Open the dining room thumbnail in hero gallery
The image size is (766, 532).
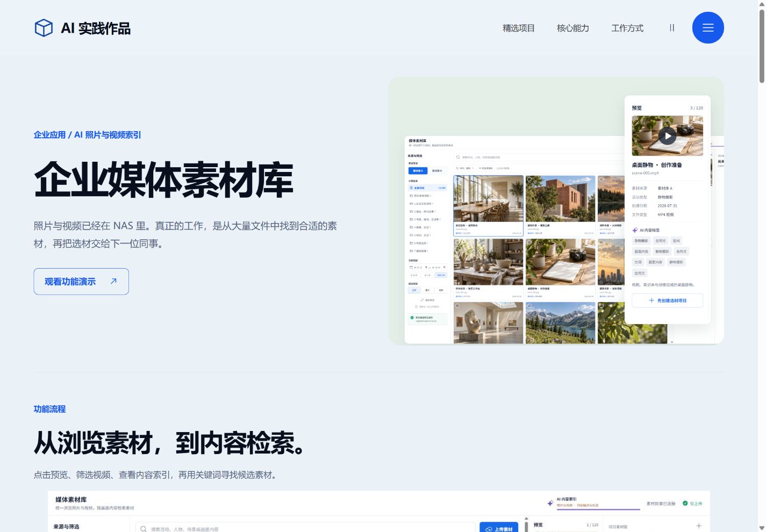pos(489,199)
